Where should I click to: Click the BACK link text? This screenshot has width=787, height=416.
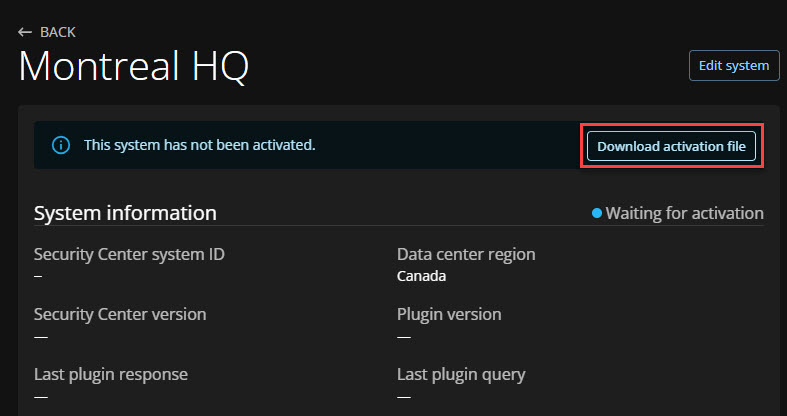pyautogui.click(x=58, y=32)
